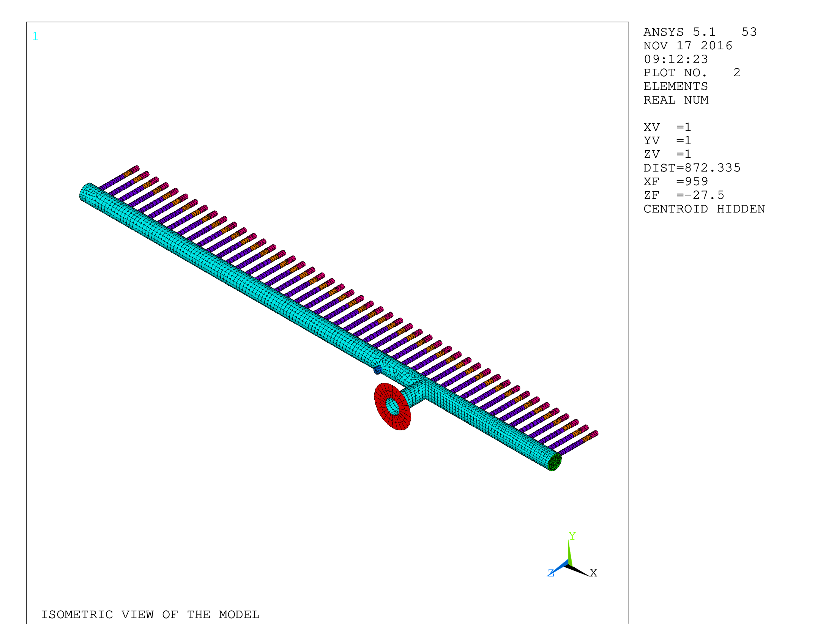Click the small blue plug near the tee junction
The image size is (834, 644).
[378, 370]
